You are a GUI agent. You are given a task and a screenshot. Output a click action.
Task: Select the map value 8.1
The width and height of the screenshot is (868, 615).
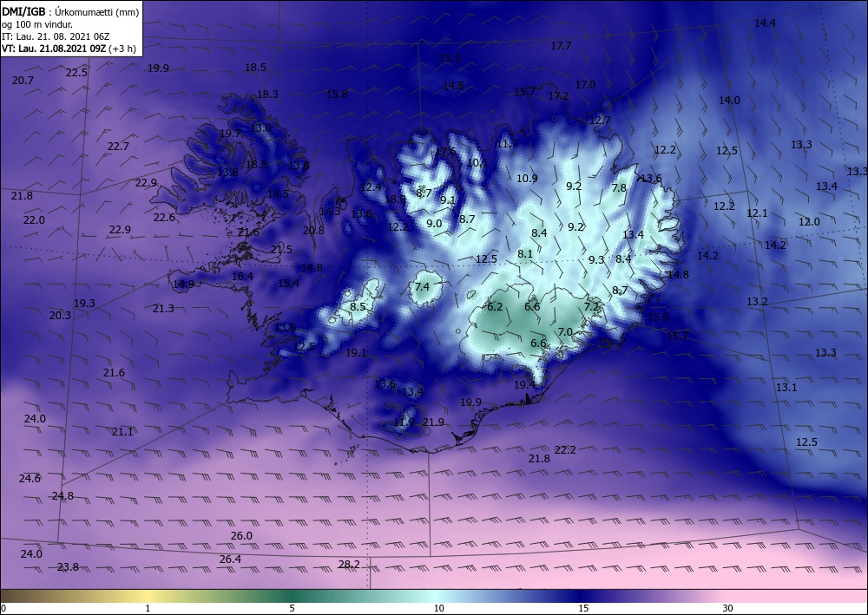pyautogui.click(x=525, y=254)
